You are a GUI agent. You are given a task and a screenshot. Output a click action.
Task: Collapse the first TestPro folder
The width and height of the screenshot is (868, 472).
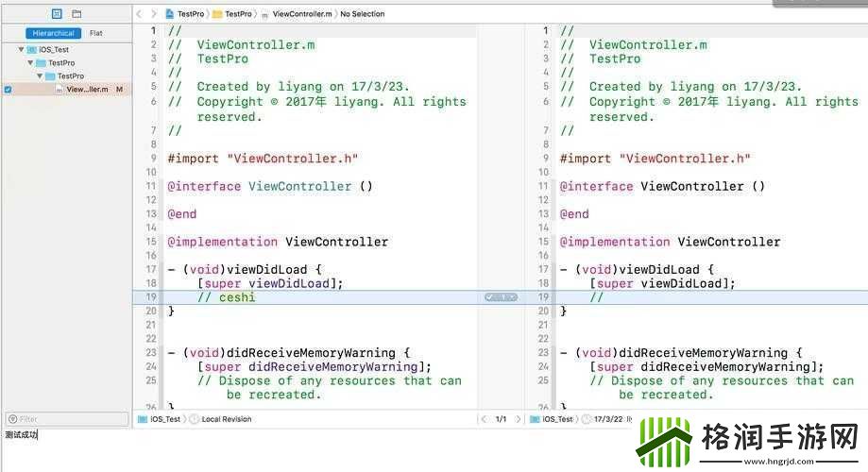tap(30, 62)
